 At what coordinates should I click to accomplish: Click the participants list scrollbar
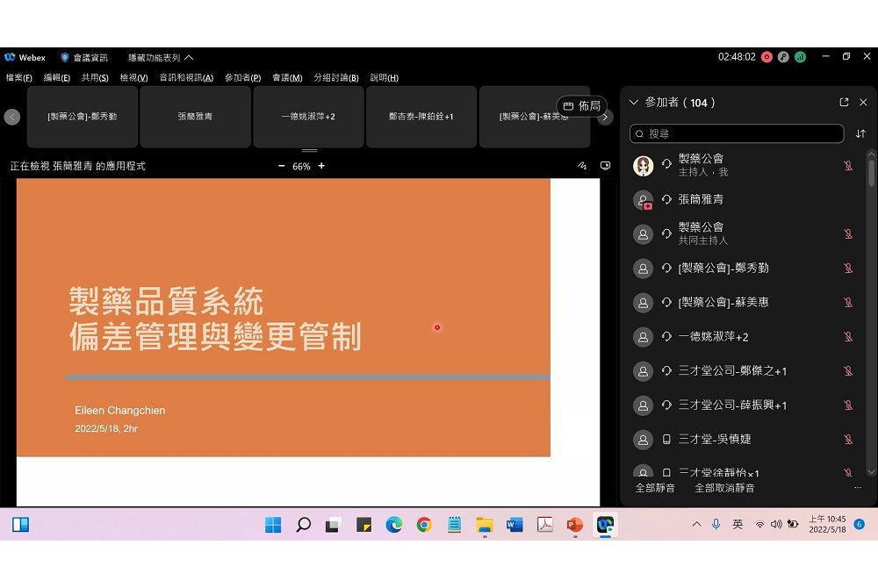coord(871,174)
